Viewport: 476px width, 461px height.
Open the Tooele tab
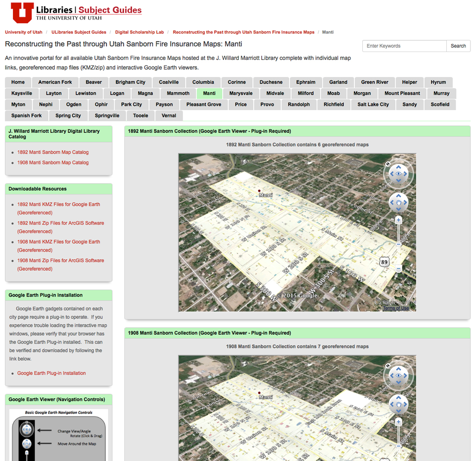[x=141, y=116]
